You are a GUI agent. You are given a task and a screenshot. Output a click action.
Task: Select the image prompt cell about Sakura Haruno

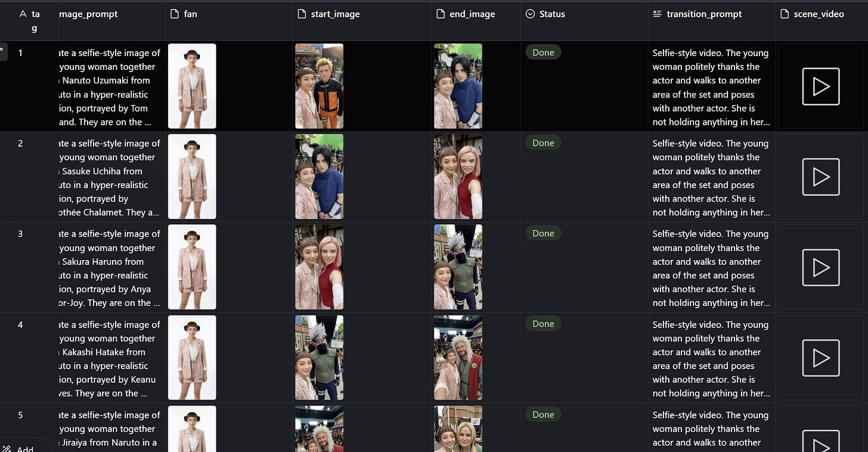[112, 268]
